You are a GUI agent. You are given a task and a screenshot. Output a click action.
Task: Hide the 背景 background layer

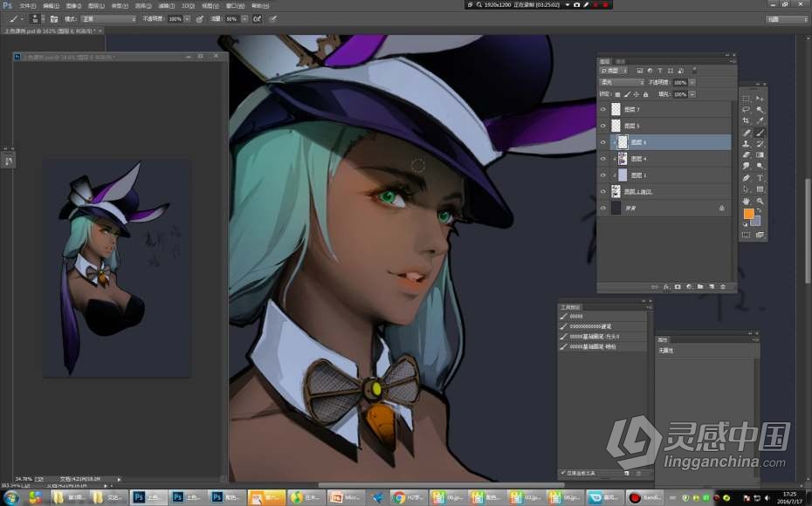pos(602,208)
